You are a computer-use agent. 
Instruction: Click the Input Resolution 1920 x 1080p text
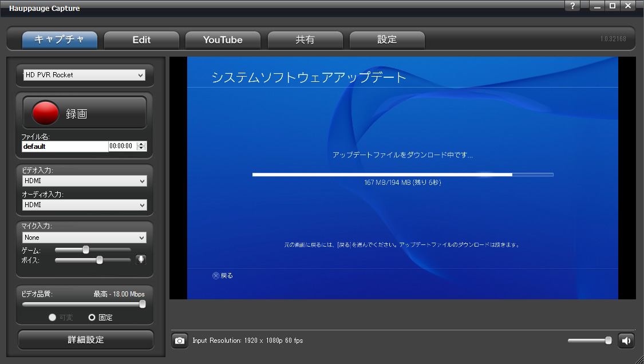coord(248,341)
